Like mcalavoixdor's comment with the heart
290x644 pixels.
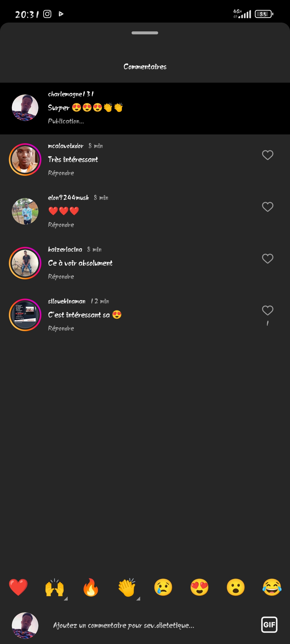(x=267, y=155)
